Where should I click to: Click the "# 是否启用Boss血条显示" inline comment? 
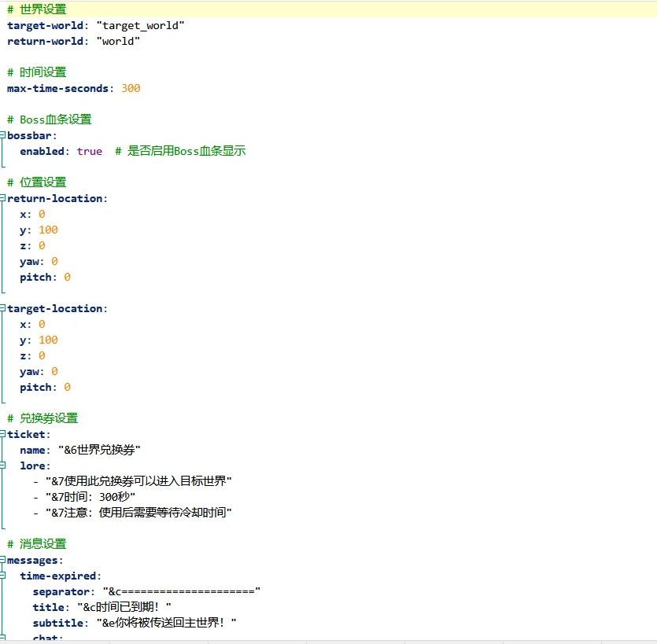tap(181, 151)
